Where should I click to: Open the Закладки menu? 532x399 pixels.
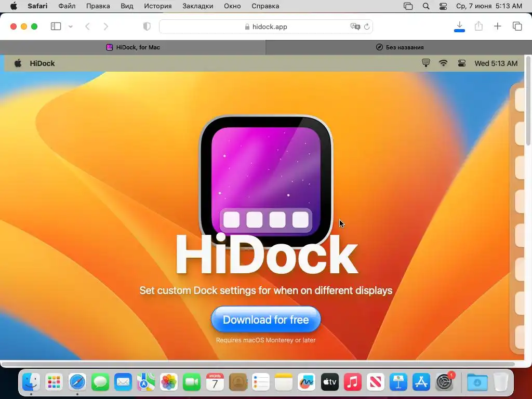(198, 6)
